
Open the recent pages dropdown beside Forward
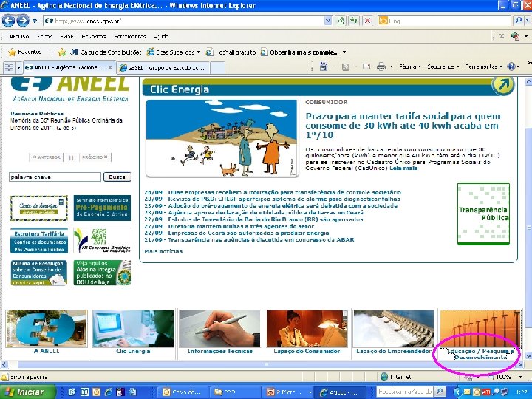click(x=35, y=21)
